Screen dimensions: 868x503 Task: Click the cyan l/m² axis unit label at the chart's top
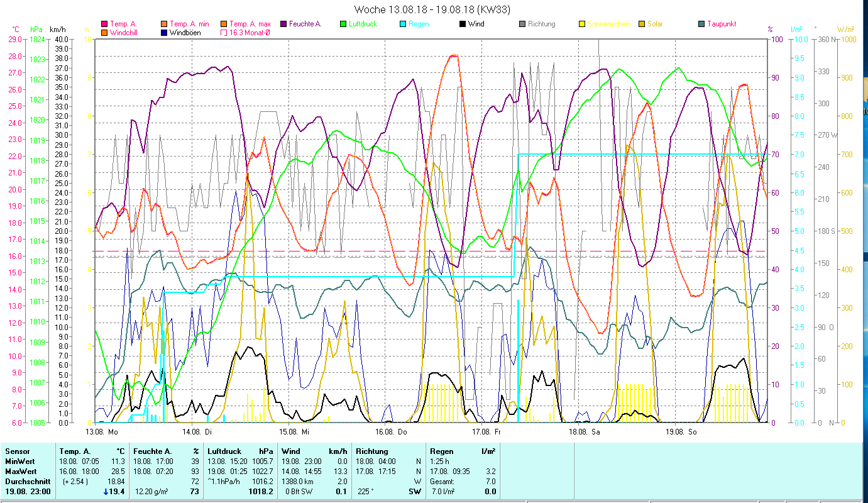(796, 30)
